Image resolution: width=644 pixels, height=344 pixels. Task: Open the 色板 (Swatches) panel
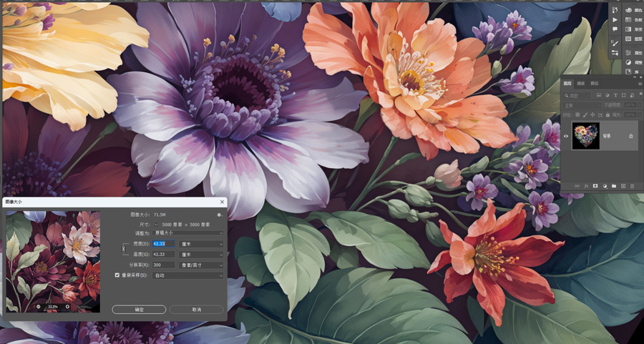(x=634, y=20)
